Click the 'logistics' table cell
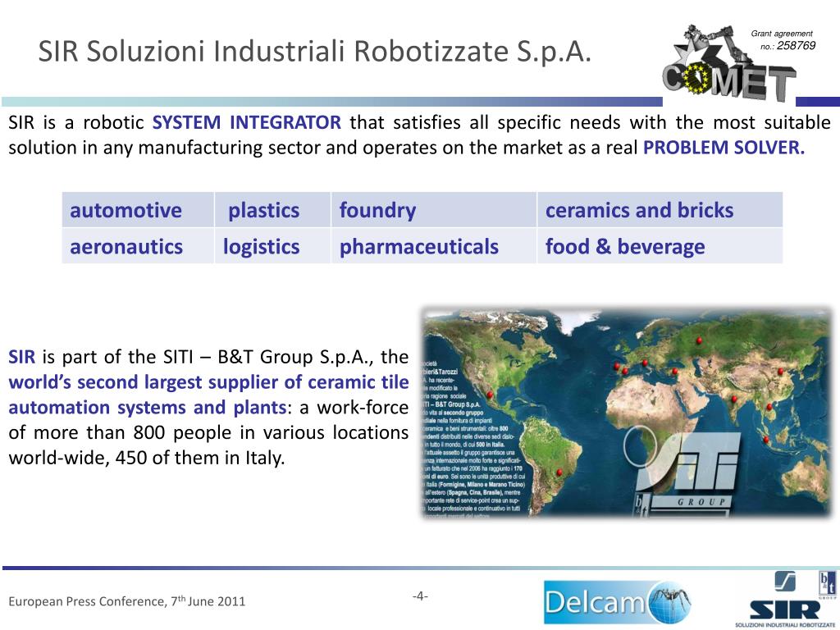The image size is (840, 630). pyautogui.click(x=272, y=246)
